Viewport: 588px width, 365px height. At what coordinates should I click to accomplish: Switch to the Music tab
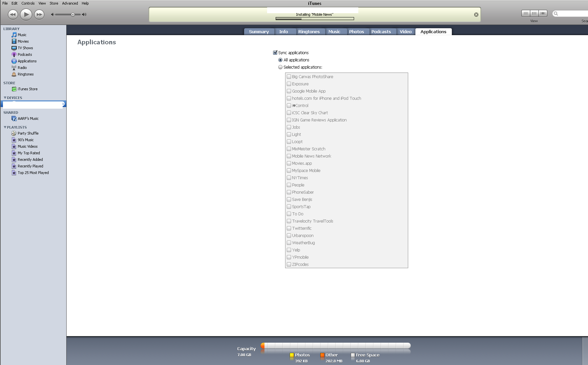click(334, 32)
